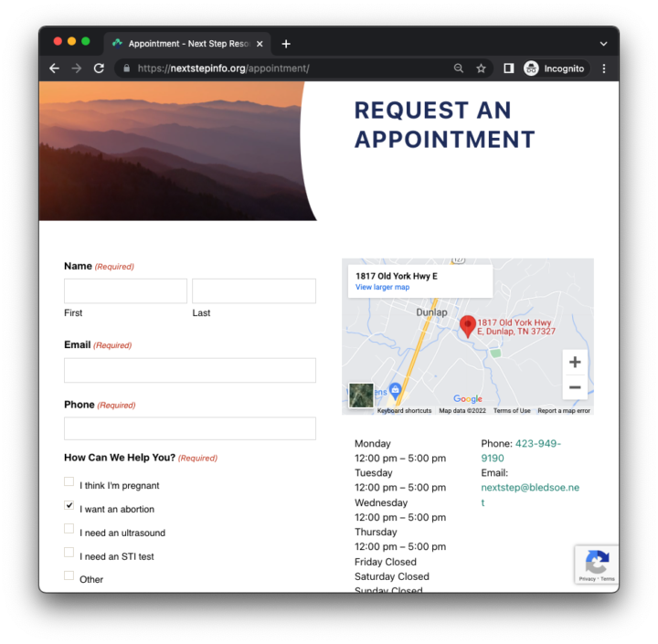658x644 pixels.
Task: Open the Google logo on the map
Action: pos(468,398)
